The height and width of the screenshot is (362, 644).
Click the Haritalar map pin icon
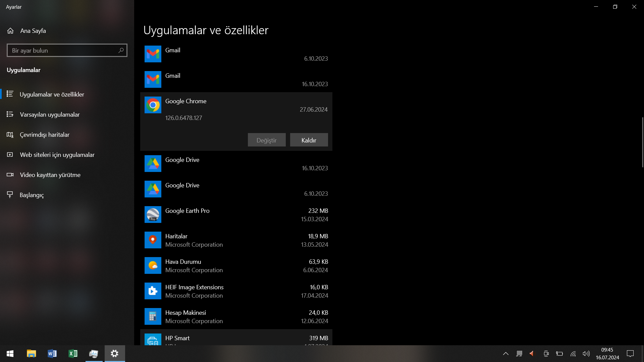pyautogui.click(x=153, y=240)
